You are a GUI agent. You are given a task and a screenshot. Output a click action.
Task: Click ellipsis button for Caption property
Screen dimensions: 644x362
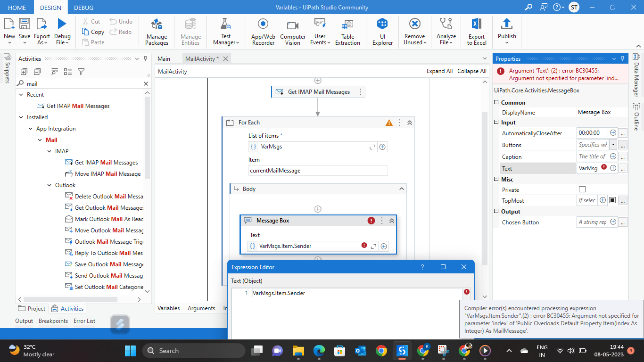pos(623,156)
